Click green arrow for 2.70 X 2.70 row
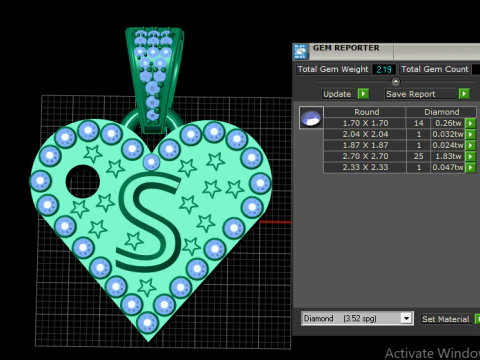Viewport: 480px width, 360px height. click(470, 156)
